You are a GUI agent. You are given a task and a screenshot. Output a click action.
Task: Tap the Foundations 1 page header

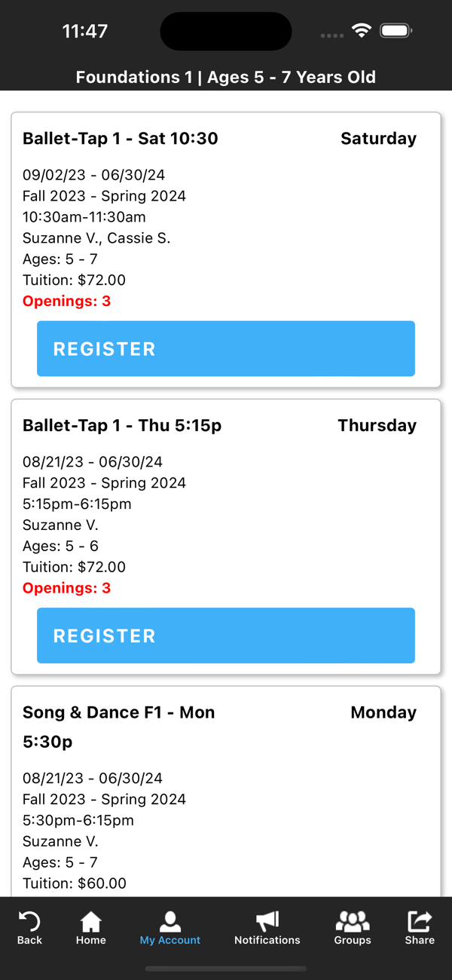point(226,77)
